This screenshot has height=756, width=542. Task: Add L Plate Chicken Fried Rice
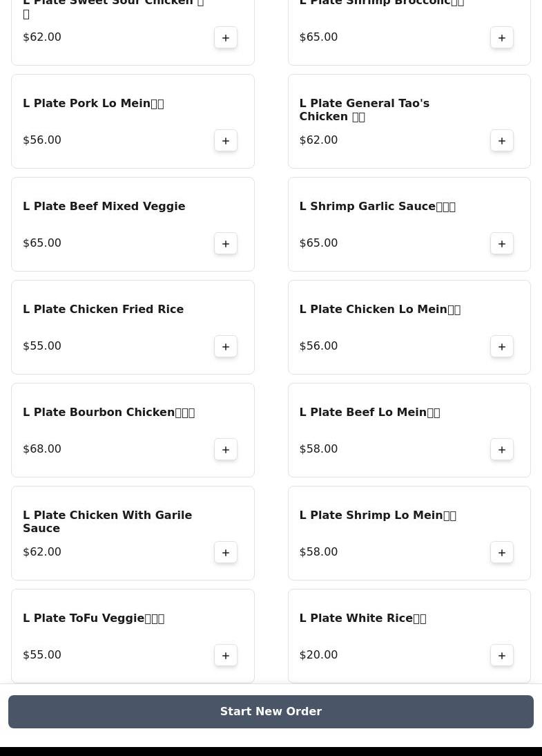point(226,347)
